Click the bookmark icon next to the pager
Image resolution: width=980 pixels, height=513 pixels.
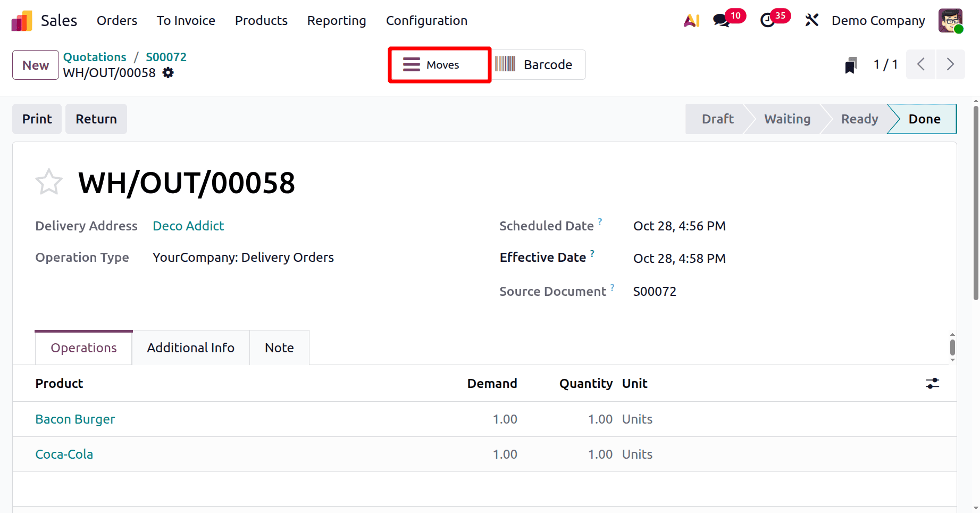pyautogui.click(x=851, y=64)
